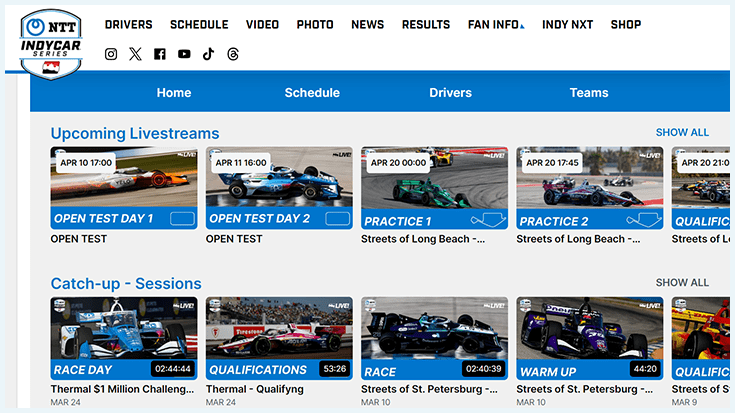Click track map icon on Practice 2 card
This screenshot has height=413, width=735.
coord(644,219)
